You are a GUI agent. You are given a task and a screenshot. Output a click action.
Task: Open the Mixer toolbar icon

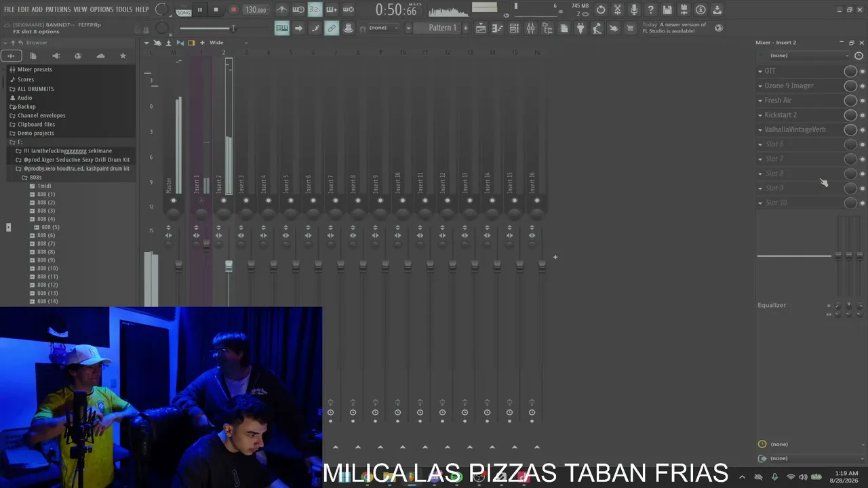[x=531, y=28]
